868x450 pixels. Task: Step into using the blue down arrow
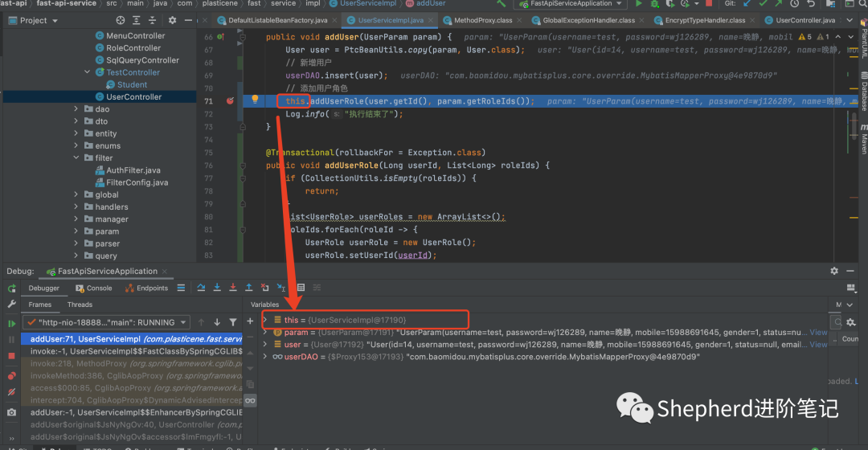(x=217, y=287)
